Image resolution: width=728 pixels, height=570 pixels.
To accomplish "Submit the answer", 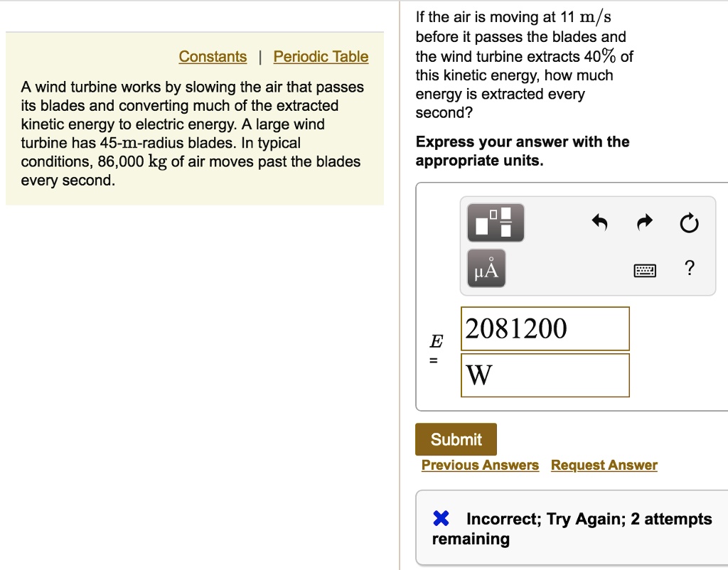I will tap(456, 439).
